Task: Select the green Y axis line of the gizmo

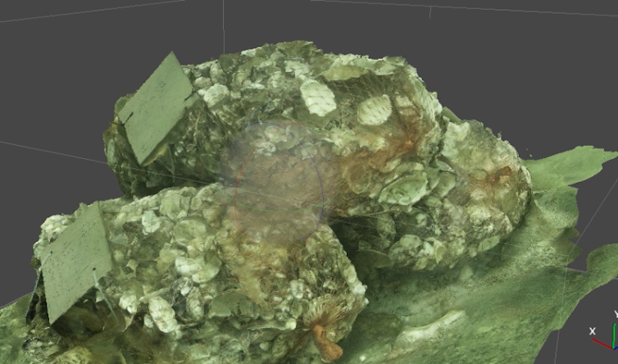Action: (613, 334)
